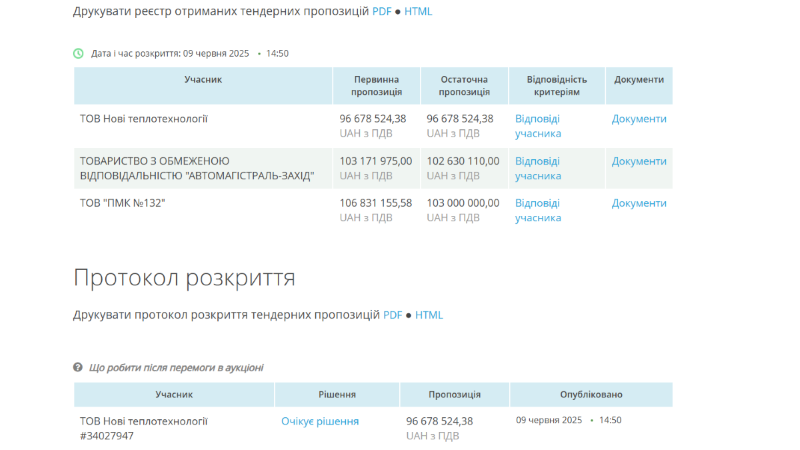
Task: Click the 'Первинна пропозиція' column header
Action: (377, 85)
